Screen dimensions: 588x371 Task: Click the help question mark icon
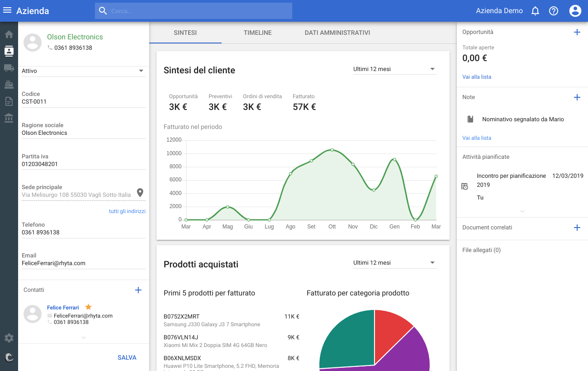coord(554,11)
